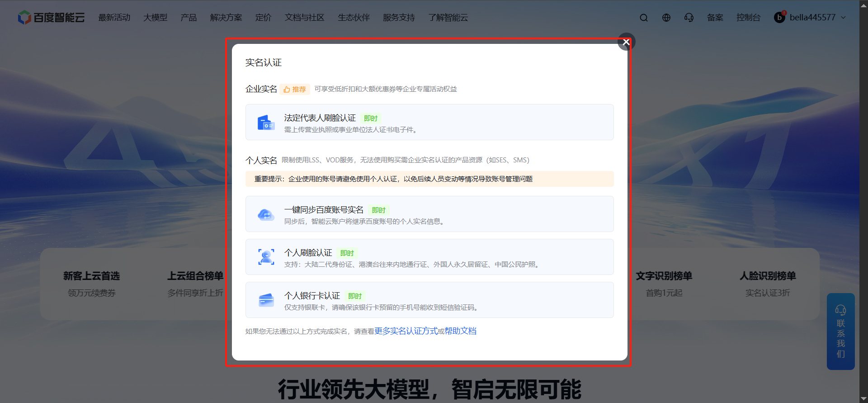868x403 pixels.
Task: Click the Baidu AI Cloud logo
Action: pos(51,18)
